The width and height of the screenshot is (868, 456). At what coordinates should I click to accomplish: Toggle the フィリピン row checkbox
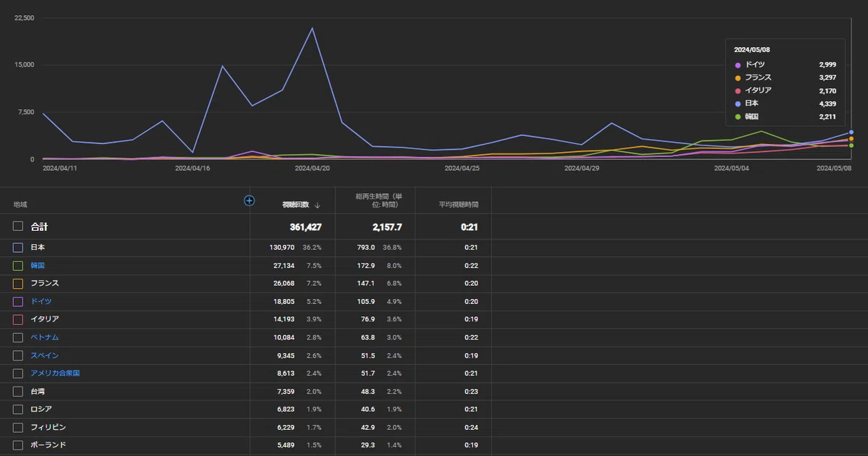(x=18, y=428)
